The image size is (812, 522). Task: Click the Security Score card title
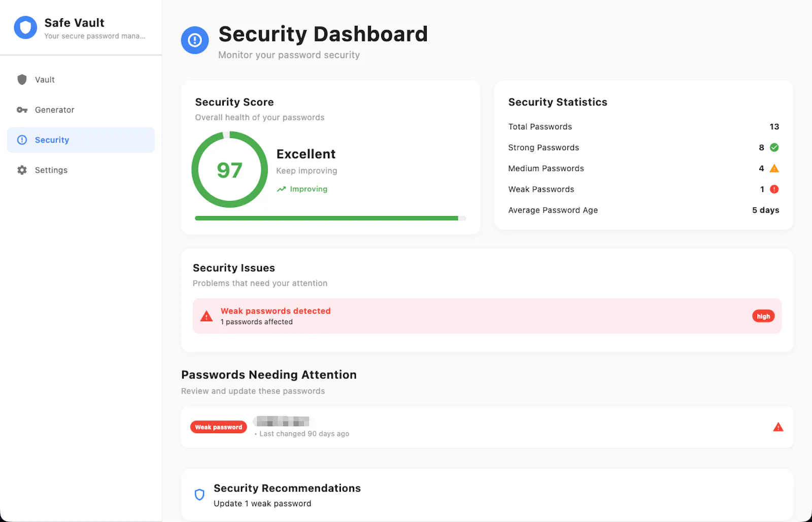(234, 102)
